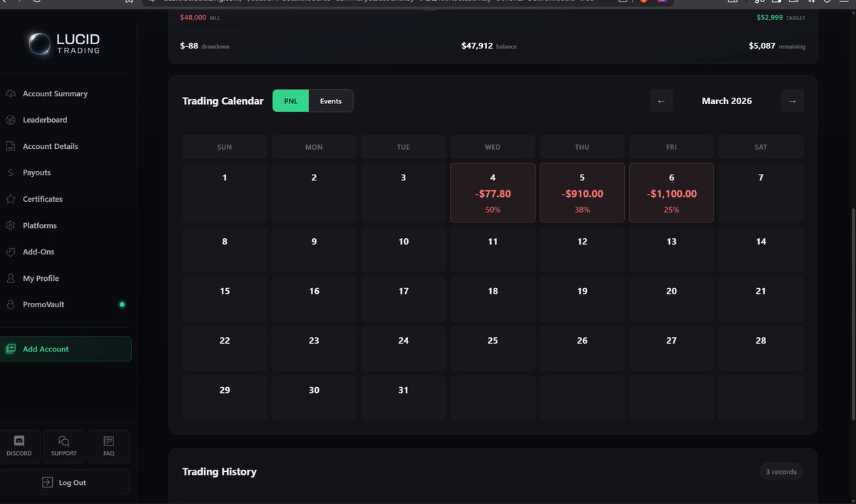This screenshot has width=856, height=504.
Task: Switch the calendar to the PNL view
Action: tap(291, 101)
